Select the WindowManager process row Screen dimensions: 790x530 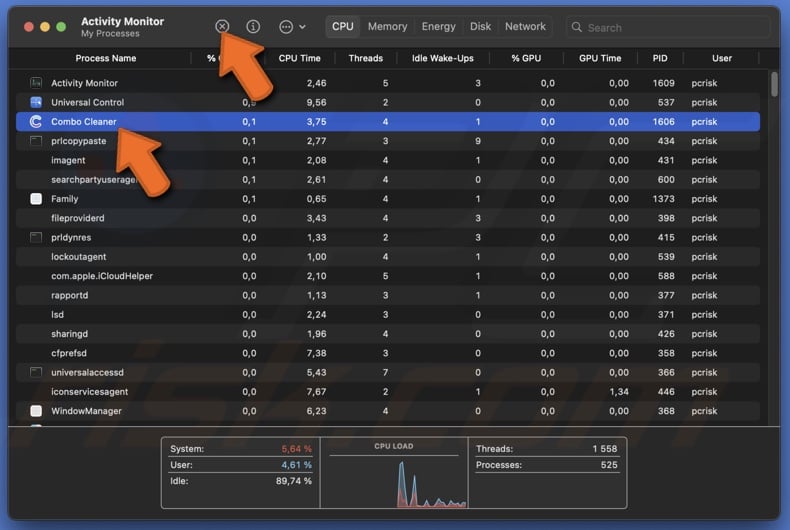coord(388,411)
